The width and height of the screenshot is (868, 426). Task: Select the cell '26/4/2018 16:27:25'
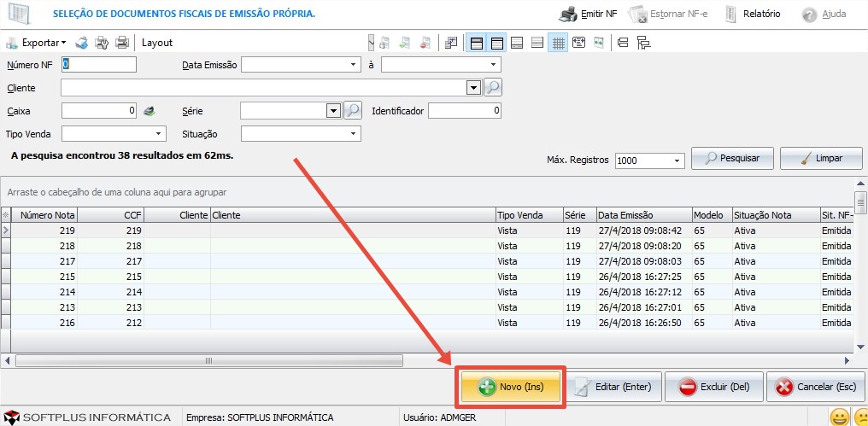[644, 277]
